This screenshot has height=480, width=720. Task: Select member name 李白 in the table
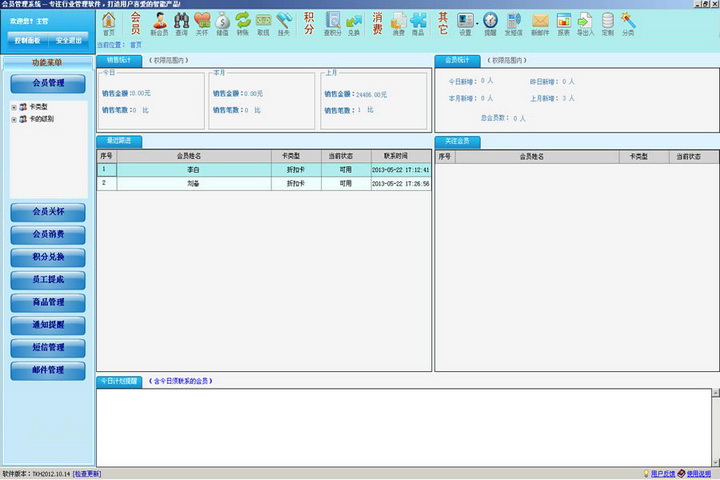(193, 170)
